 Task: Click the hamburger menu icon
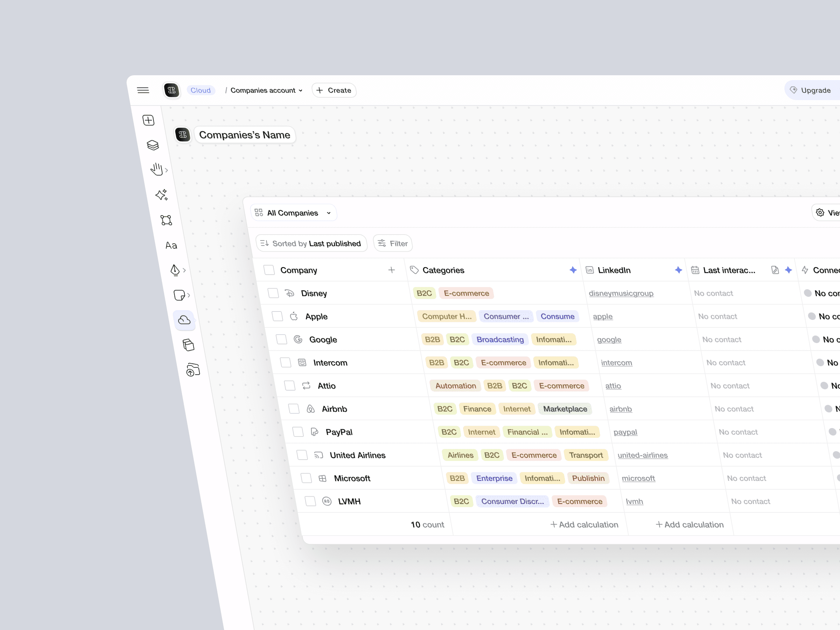pyautogui.click(x=143, y=90)
